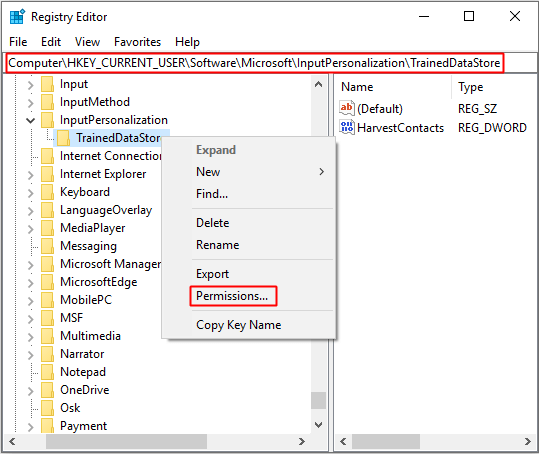Expand the Keyboard key chevron
The height and width of the screenshot is (454, 539).
[x=31, y=193]
